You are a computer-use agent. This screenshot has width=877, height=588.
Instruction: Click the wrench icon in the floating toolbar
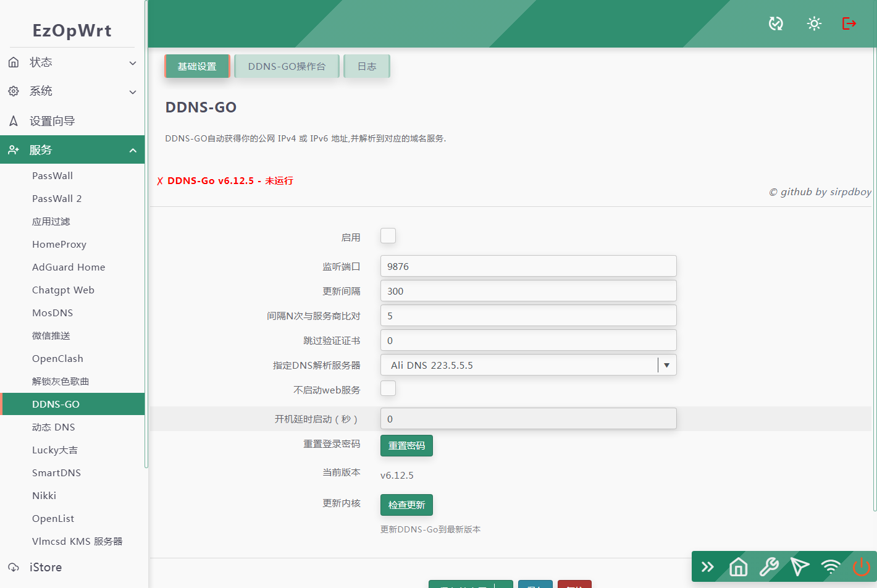pos(769,566)
